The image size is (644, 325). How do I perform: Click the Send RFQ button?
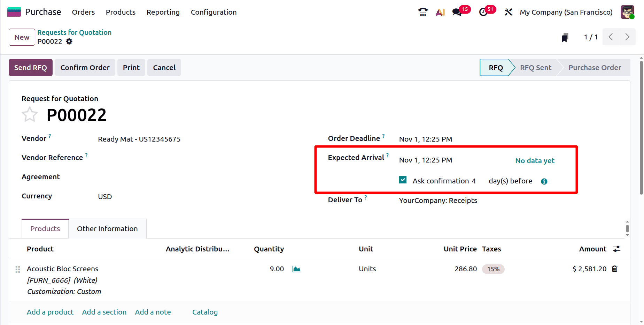coord(30,67)
